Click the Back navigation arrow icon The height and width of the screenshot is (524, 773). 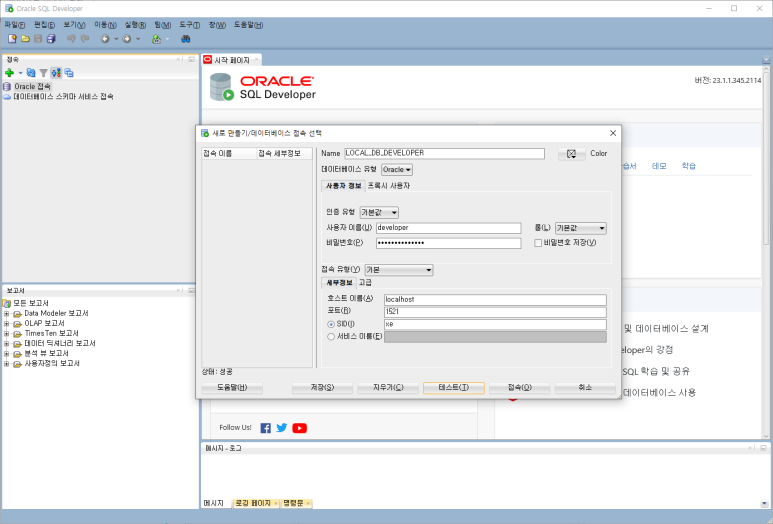click(x=105, y=38)
